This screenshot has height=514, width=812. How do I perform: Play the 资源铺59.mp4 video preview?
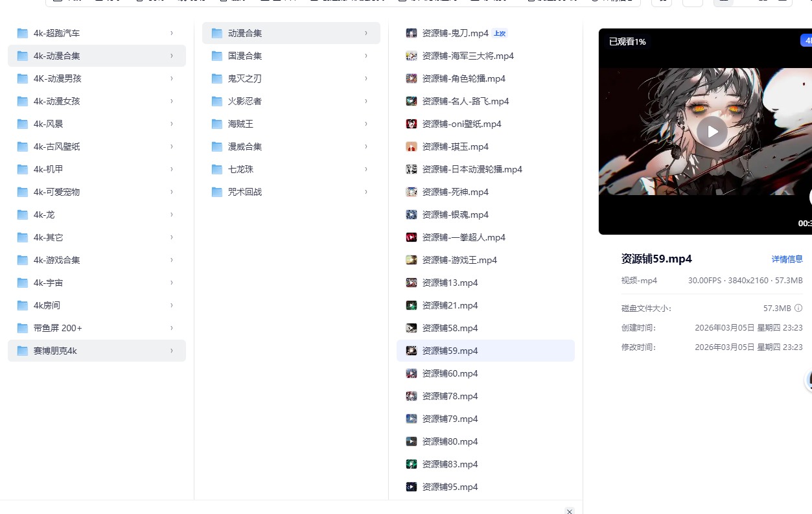pos(713,132)
